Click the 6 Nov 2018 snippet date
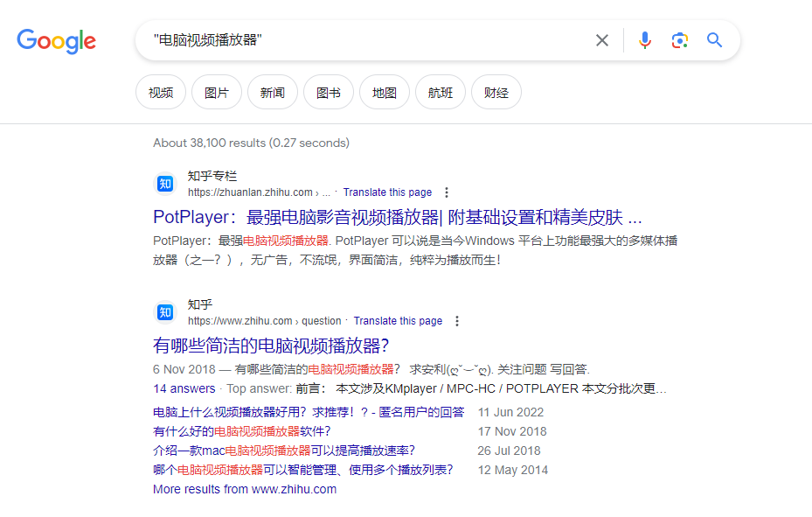The width and height of the screenshot is (812, 517). click(184, 369)
